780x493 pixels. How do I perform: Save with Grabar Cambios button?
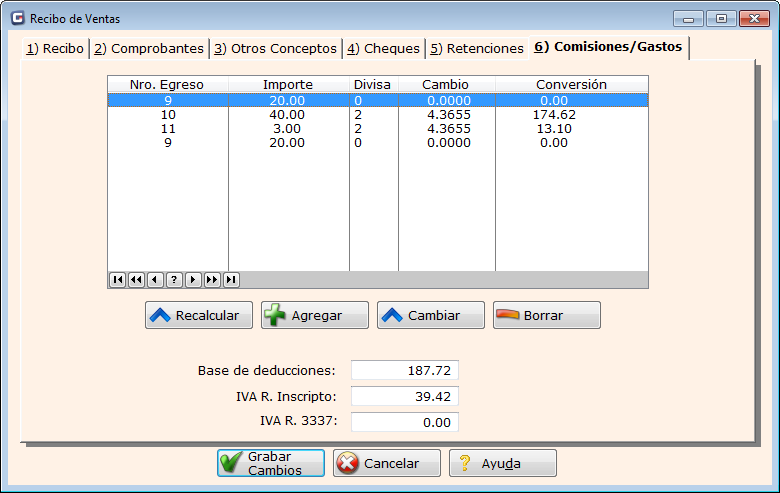coord(270,463)
